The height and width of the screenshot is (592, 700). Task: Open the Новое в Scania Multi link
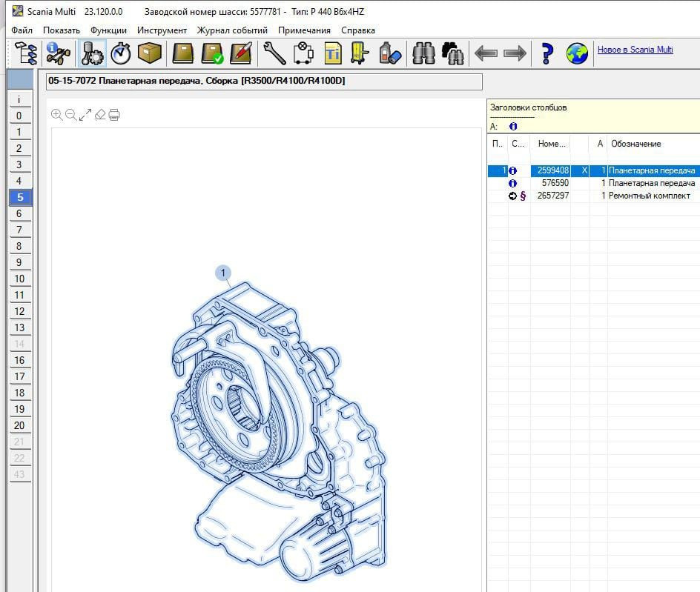635,50
